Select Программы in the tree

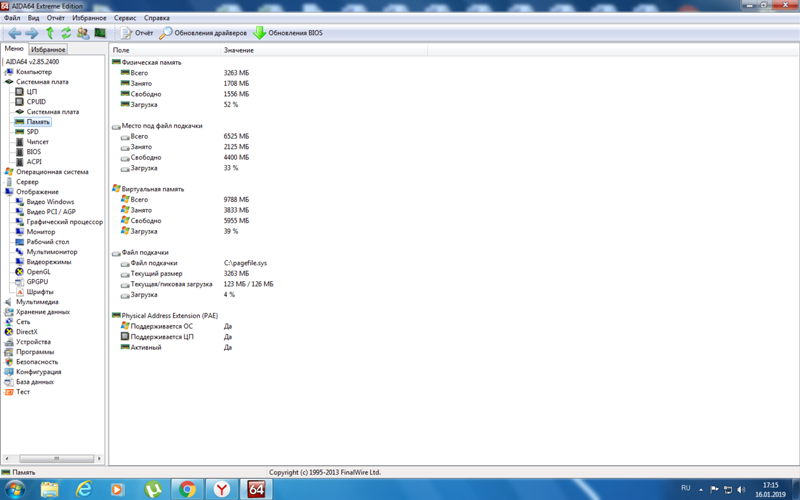(35, 352)
